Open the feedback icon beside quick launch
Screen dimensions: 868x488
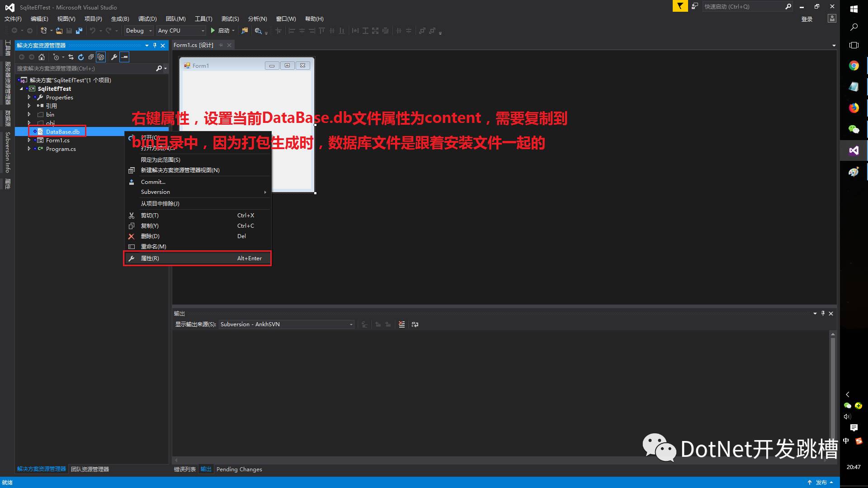(x=695, y=6)
